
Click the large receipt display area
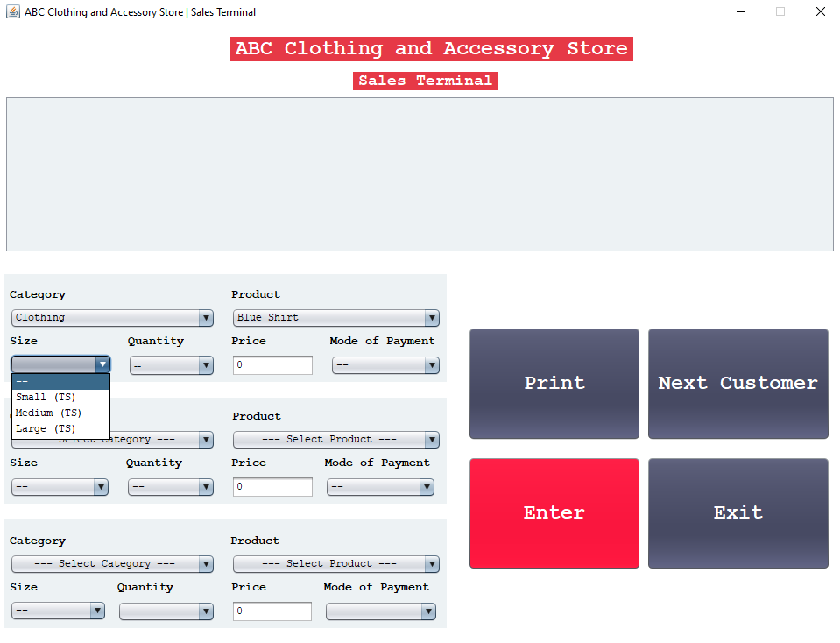(x=420, y=174)
